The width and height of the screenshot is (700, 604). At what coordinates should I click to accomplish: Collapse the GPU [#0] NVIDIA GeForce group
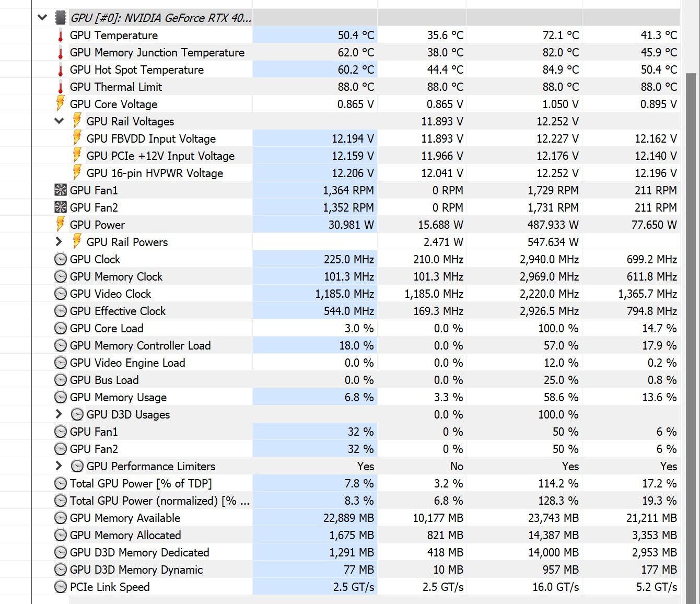[x=42, y=18]
